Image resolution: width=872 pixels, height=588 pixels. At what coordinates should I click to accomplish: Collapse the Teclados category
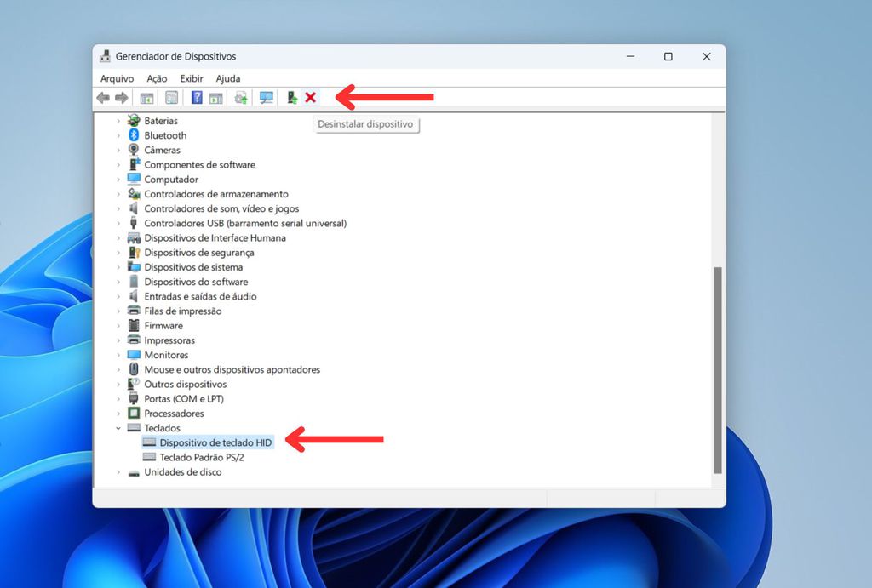pyautogui.click(x=118, y=428)
